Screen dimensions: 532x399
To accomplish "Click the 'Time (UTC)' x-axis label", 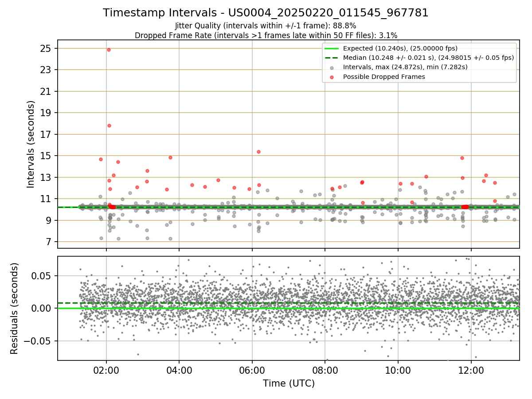I will [x=289, y=383].
